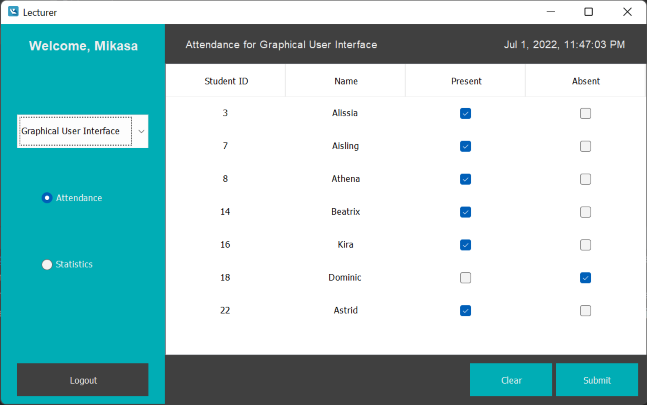
Task: Click the Attendance for Graphical User Interface title
Action: pyautogui.click(x=281, y=45)
